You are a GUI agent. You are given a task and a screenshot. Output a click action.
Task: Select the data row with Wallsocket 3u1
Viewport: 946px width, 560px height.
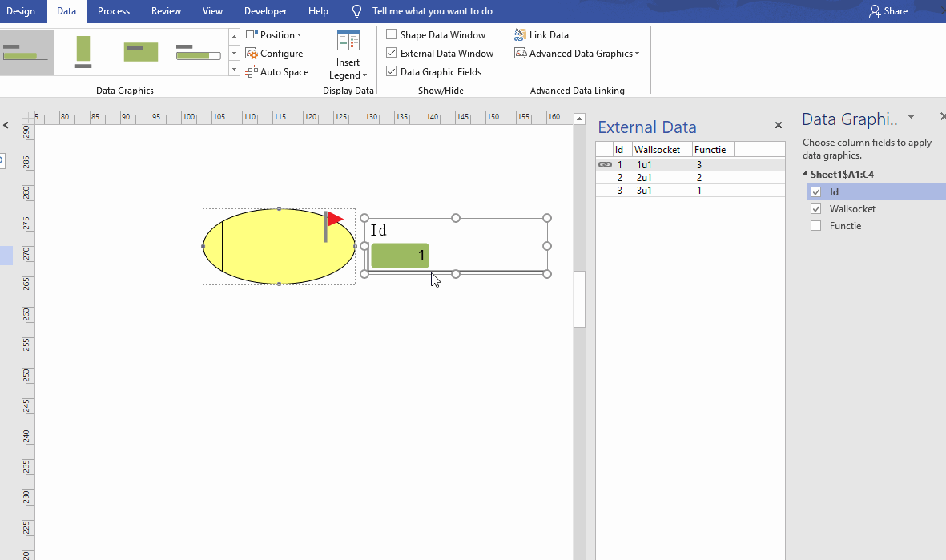pos(690,190)
